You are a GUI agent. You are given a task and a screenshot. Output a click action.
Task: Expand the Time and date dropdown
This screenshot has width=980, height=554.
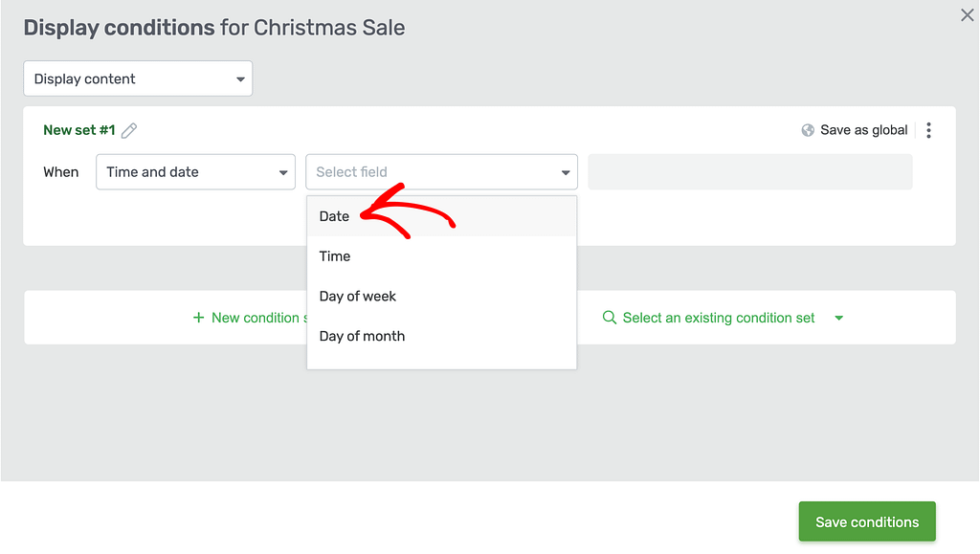coord(195,172)
